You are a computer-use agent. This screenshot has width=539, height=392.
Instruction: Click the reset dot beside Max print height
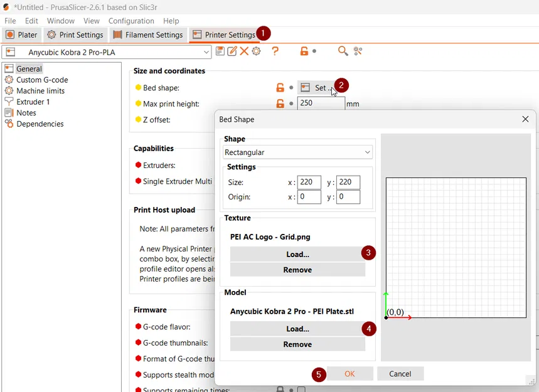click(x=291, y=103)
